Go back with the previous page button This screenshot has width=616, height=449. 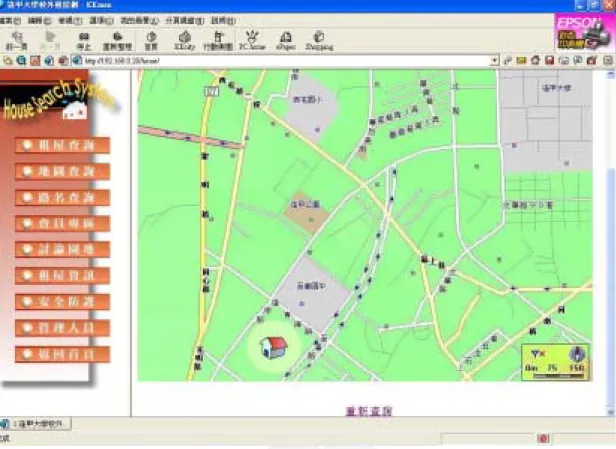[17, 41]
